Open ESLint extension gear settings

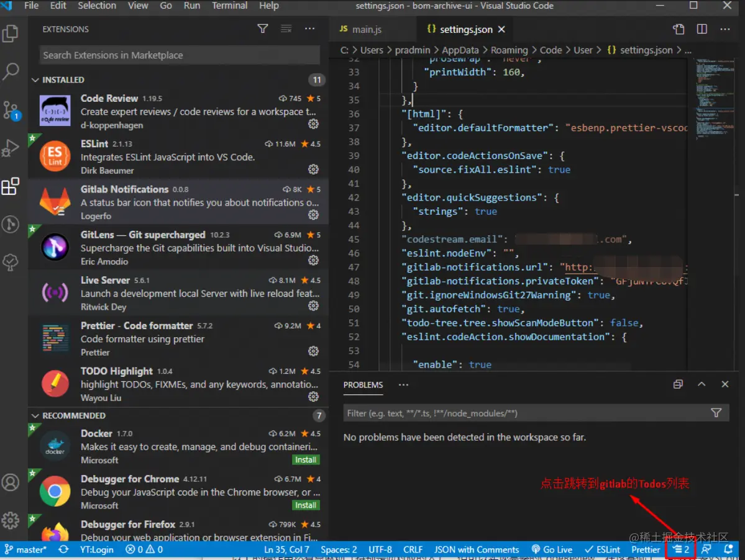coord(313,169)
